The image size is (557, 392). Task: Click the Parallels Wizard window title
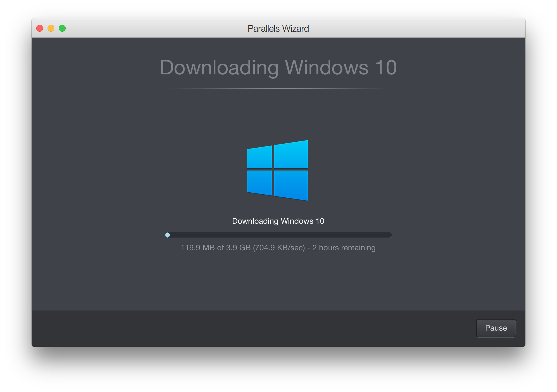click(278, 29)
